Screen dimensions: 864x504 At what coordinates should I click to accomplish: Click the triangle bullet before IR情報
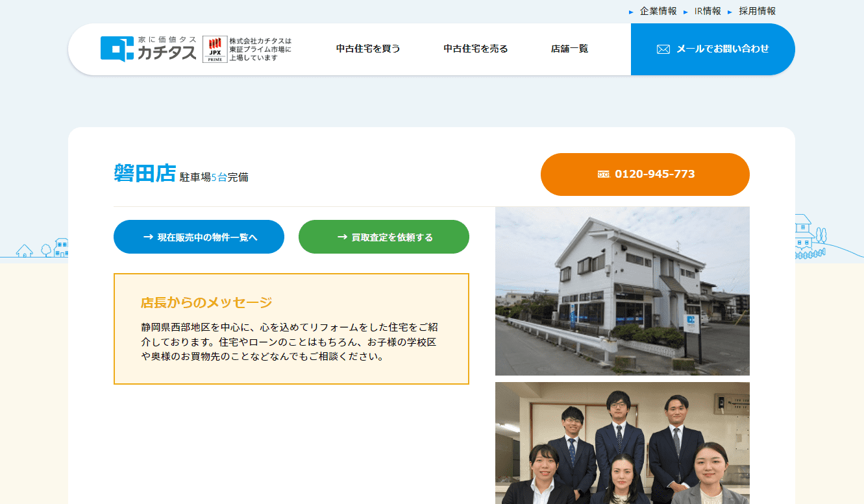(685, 12)
